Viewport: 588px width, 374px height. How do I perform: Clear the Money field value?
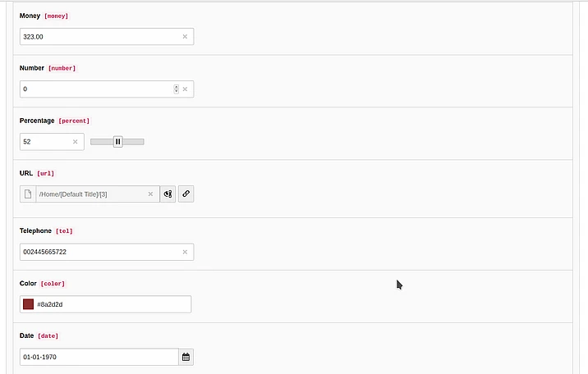[185, 37]
